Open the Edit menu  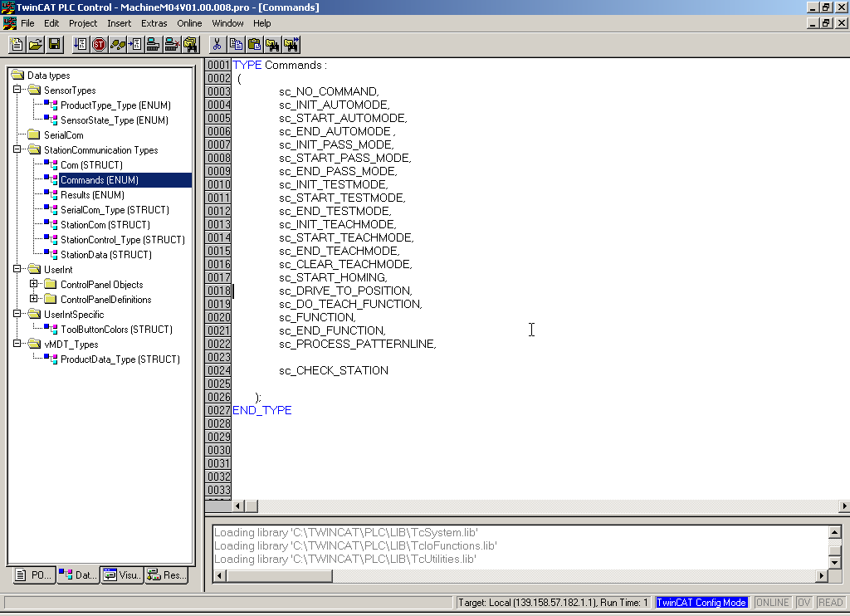coord(51,23)
